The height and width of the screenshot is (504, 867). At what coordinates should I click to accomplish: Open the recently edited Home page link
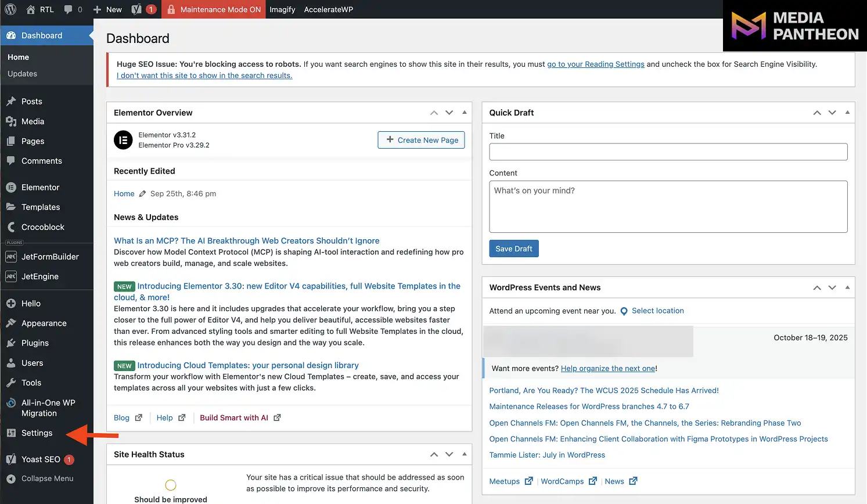pyautogui.click(x=124, y=194)
